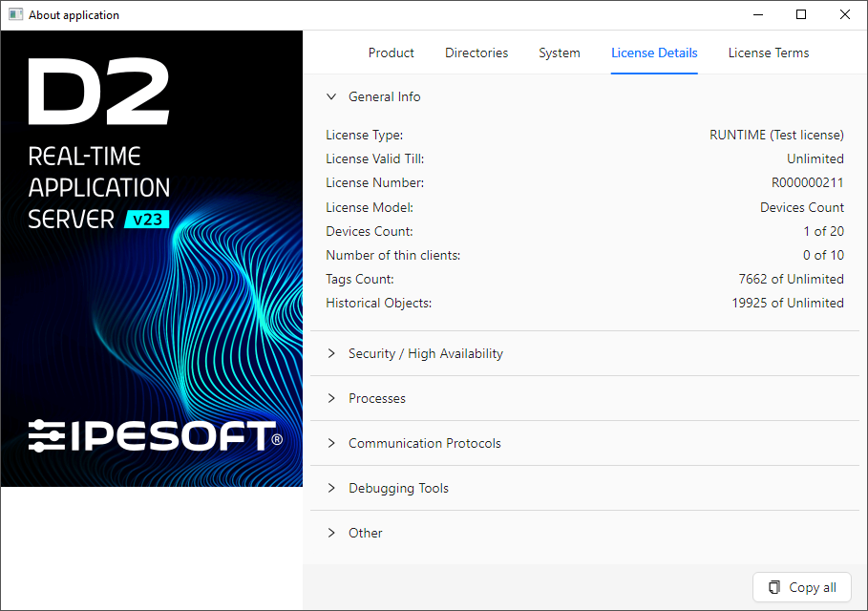Screen dimensions: 868x611
Task: Click the v23 version badge
Action: 147,220
